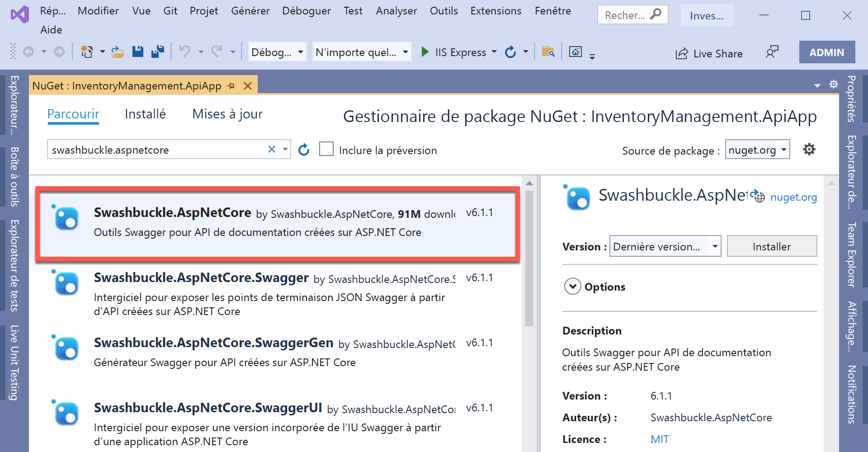Image resolution: width=868 pixels, height=452 pixels.
Task: Open the Outils menu
Action: (444, 11)
